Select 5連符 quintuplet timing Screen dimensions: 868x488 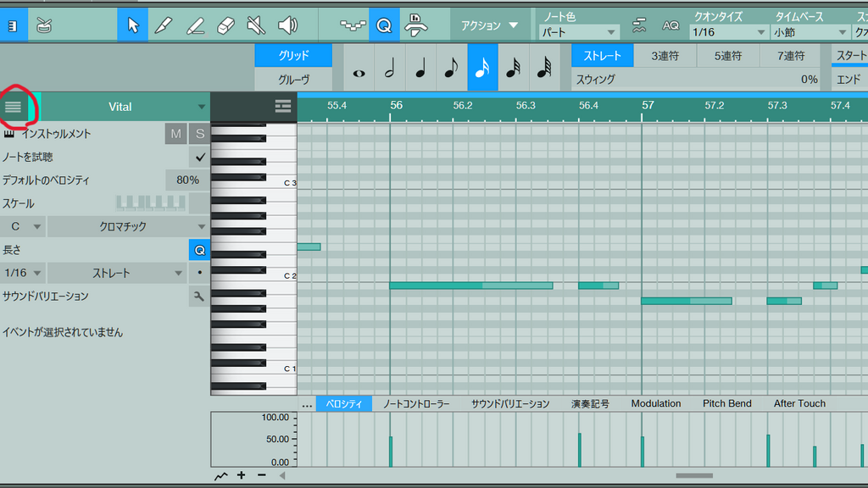tap(728, 56)
